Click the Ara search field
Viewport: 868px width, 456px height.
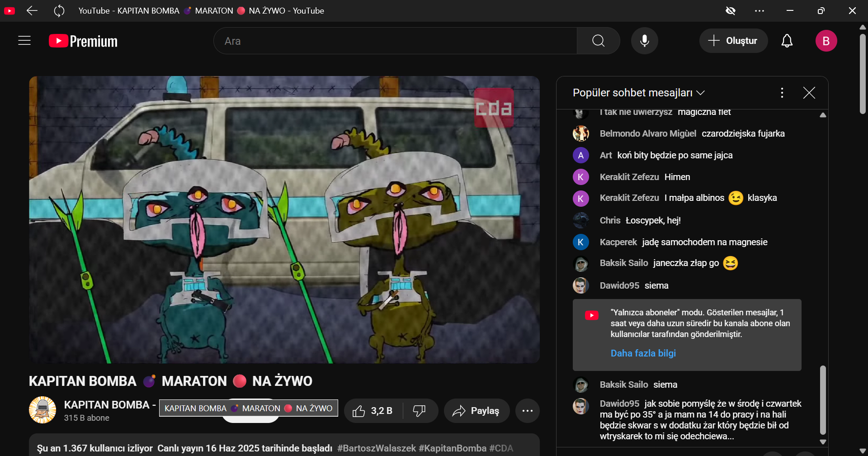point(396,41)
